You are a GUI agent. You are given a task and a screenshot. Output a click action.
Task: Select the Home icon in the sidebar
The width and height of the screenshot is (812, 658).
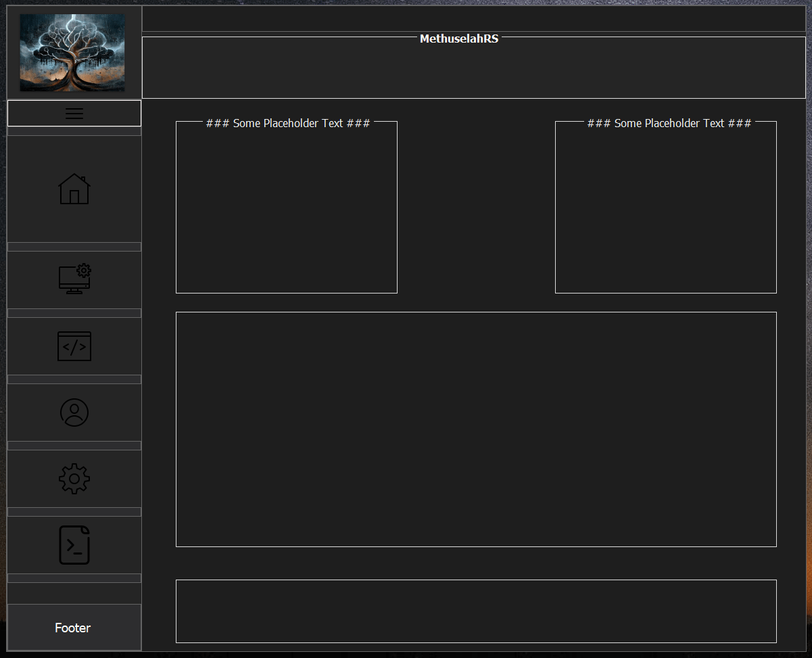point(74,189)
